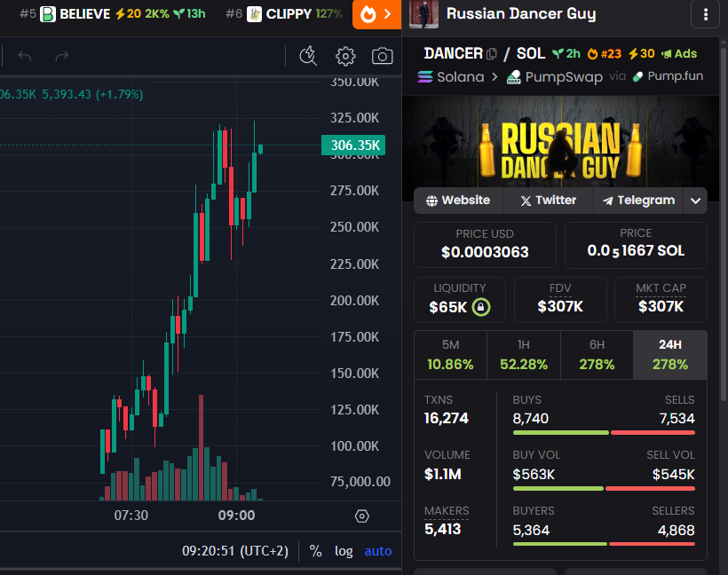728x575 pixels.
Task: Click the Solana chain link
Action: coord(451,76)
